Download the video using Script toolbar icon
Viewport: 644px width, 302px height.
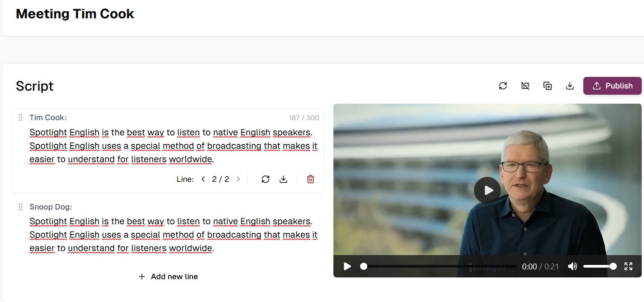point(569,86)
